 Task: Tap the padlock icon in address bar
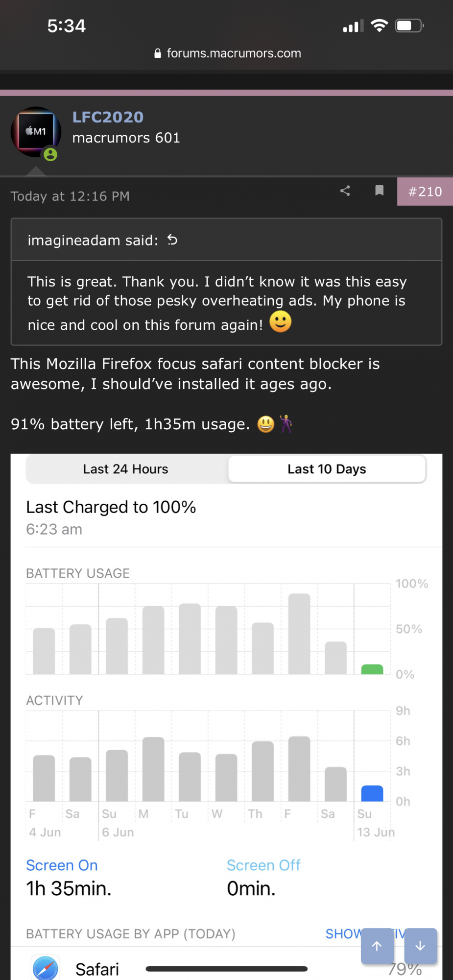(158, 53)
